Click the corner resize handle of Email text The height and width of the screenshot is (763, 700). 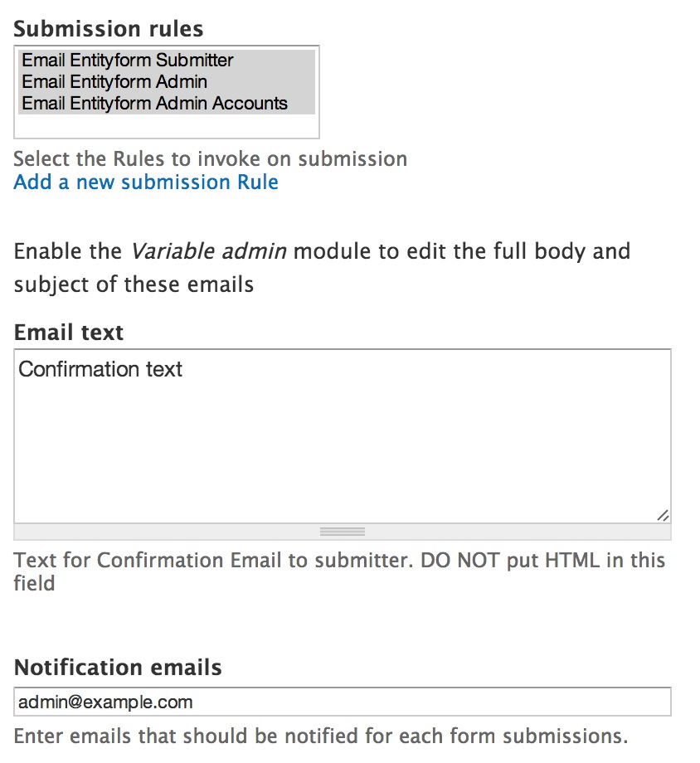point(664,516)
